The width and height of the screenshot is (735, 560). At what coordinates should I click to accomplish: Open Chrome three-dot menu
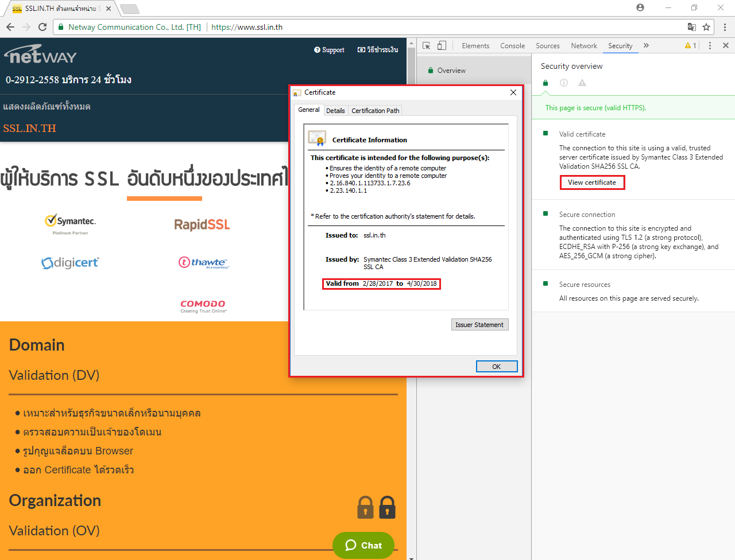pos(725,27)
